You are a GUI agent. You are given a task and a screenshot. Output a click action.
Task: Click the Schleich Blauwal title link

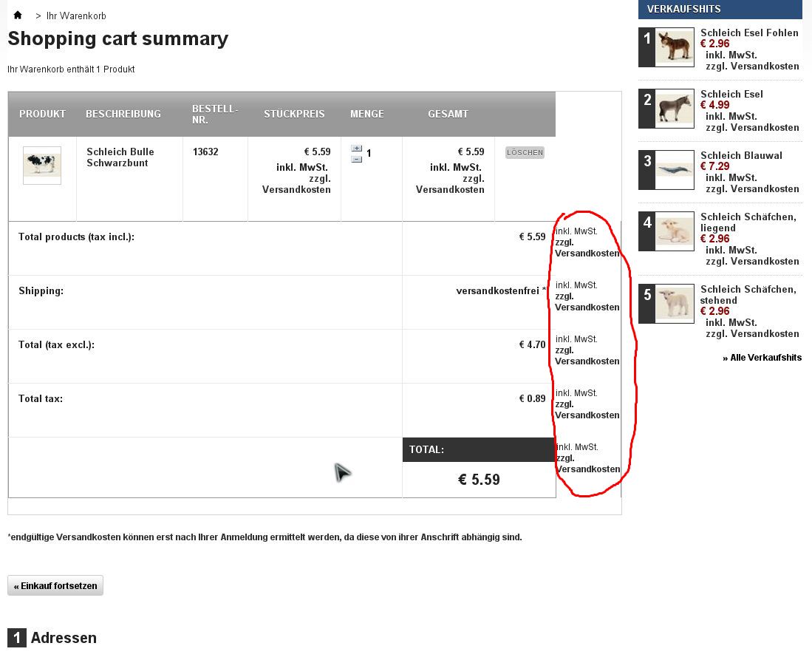click(741, 155)
